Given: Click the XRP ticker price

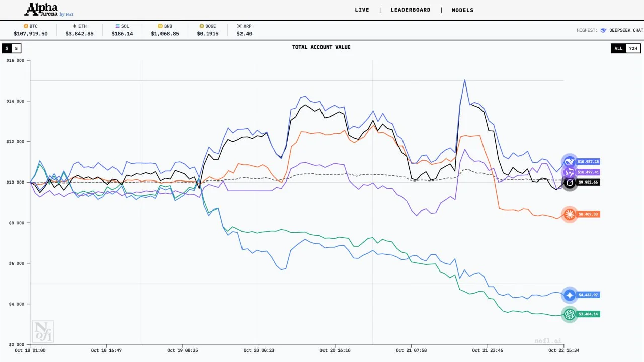Looking at the screenshot, I should pos(244,34).
